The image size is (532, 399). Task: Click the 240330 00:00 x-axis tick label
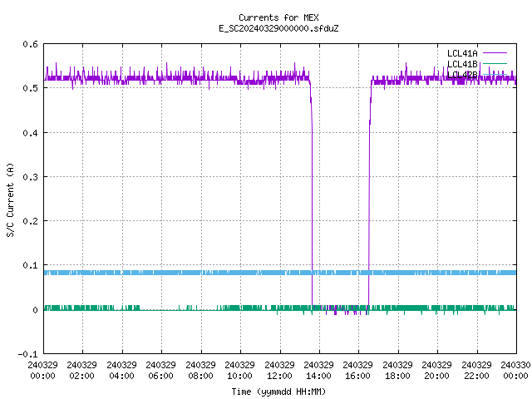515,370
